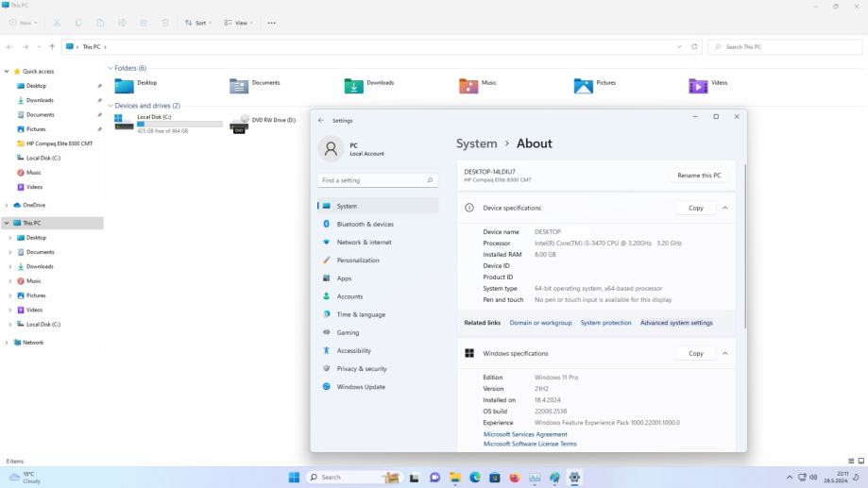
Task: Open Accessibility in Settings sidebar
Action: click(x=378, y=351)
